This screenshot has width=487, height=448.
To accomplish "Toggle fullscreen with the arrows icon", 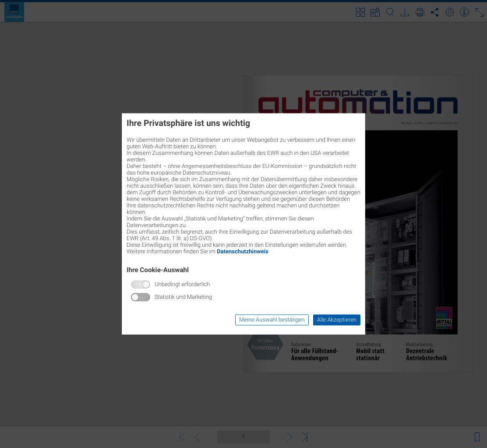I will coord(480,12).
